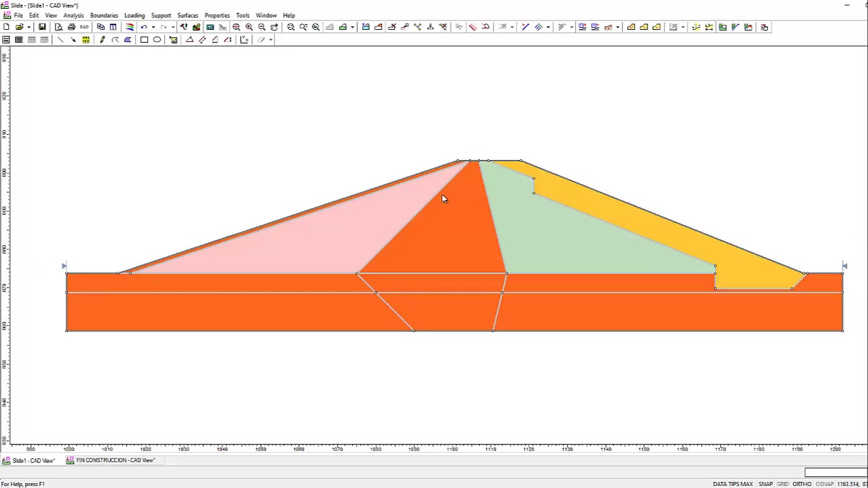
Task: Undo the last action
Action: pos(144,27)
